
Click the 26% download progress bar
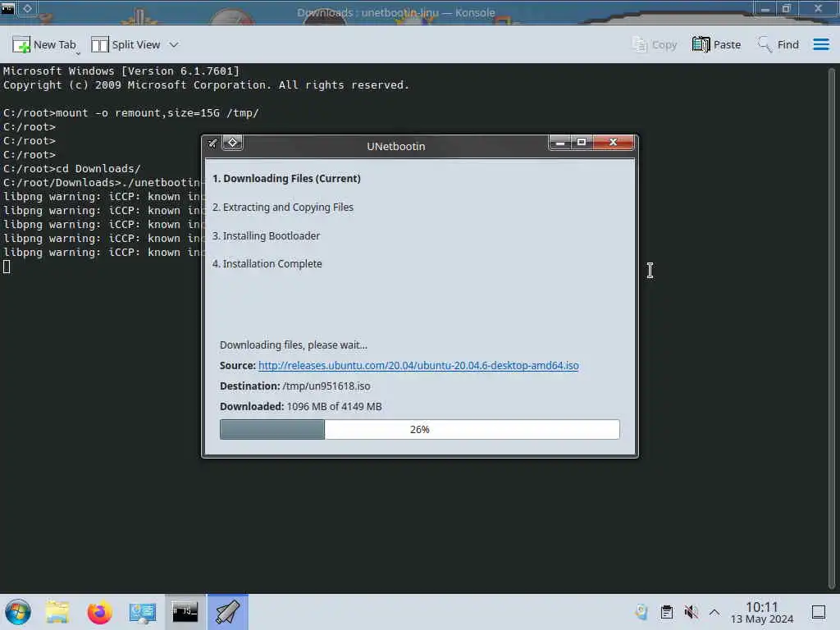point(419,430)
